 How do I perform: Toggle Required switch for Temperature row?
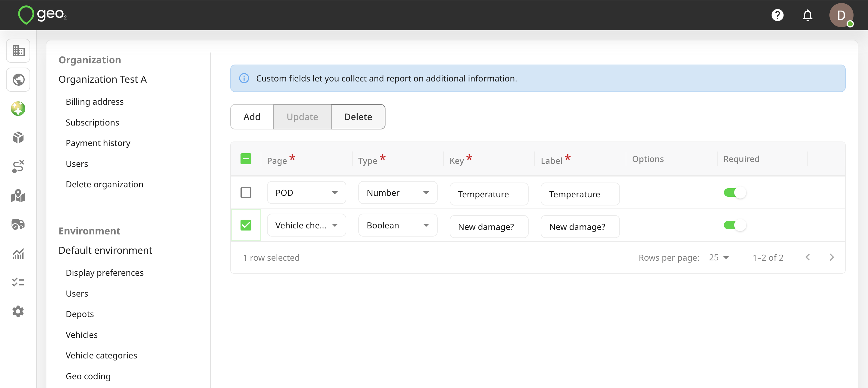tap(735, 193)
